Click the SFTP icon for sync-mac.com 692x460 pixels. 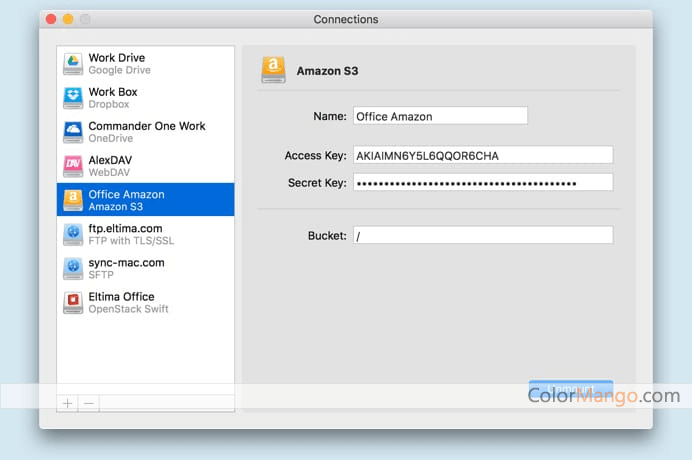tap(73, 268)
